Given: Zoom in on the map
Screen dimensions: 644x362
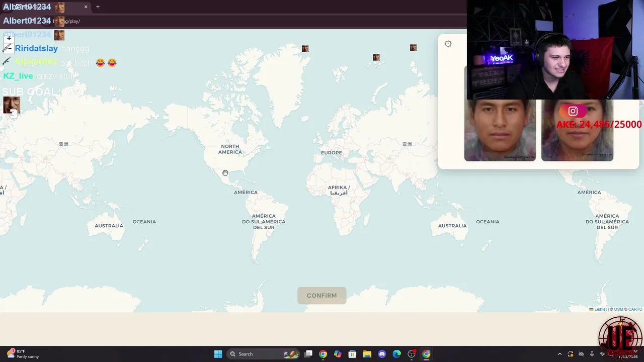Looking at the screenshot, I should point(9,38).
